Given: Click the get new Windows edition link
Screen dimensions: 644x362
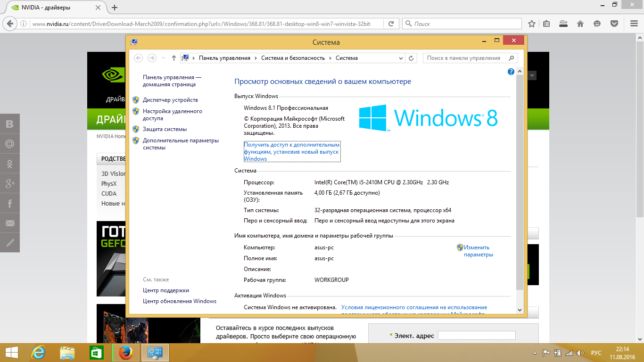Looking at the screenshot, I should pyautogui.click(x=292, y=152).
